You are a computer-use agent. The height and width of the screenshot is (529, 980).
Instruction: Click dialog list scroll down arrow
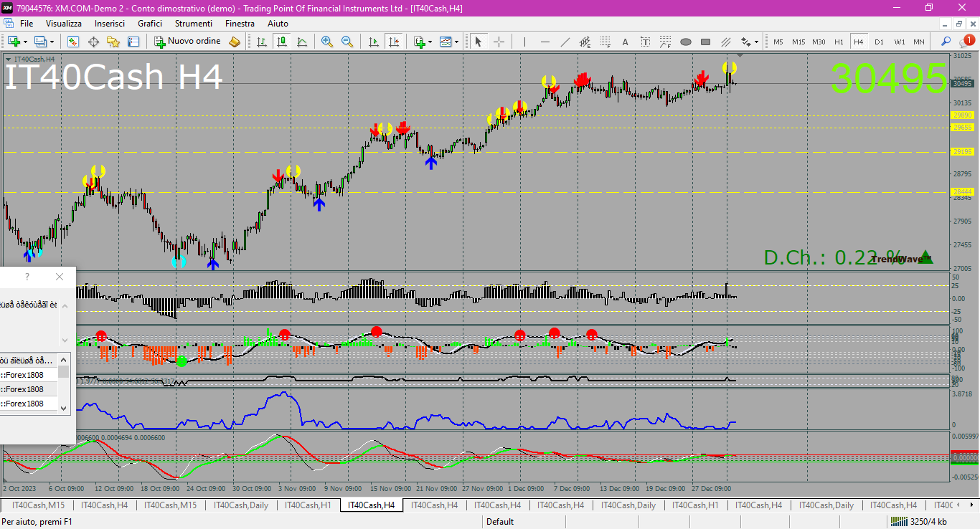(x=64, y=408)
